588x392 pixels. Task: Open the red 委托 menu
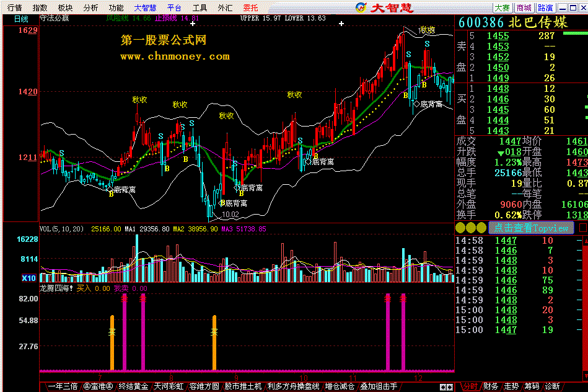(250, 7)
